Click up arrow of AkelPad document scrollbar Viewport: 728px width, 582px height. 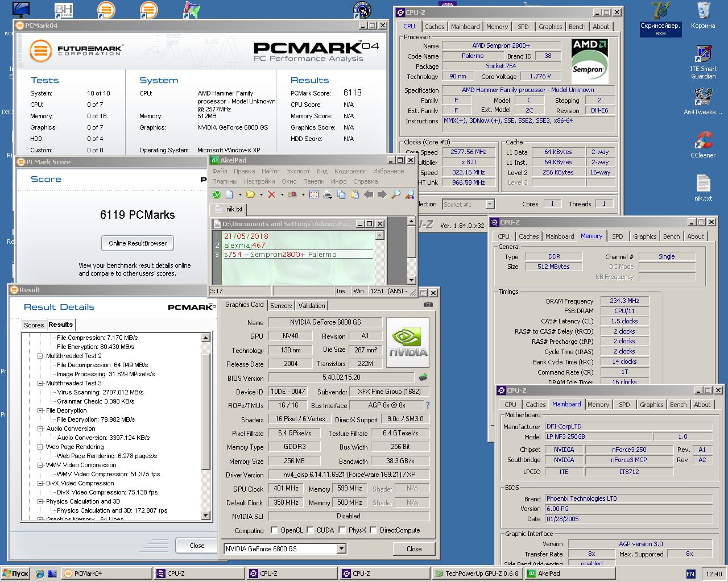[x=380, y=235]
